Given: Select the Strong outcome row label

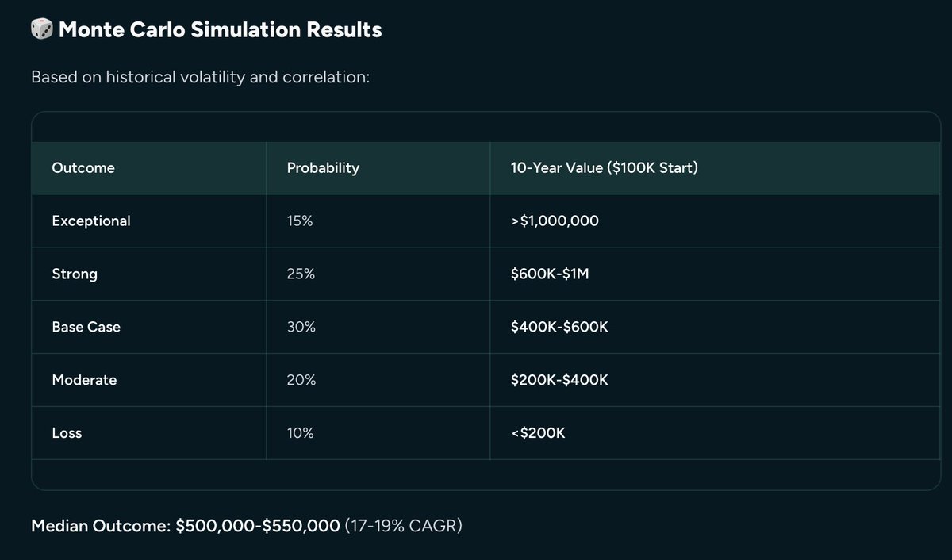Looking at the screenshot, I should point(75,274).
